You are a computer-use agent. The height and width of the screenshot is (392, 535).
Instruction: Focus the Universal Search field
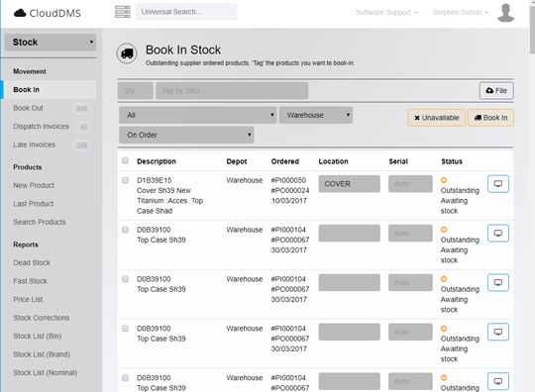pyautogui.click(x=186, y=12)
